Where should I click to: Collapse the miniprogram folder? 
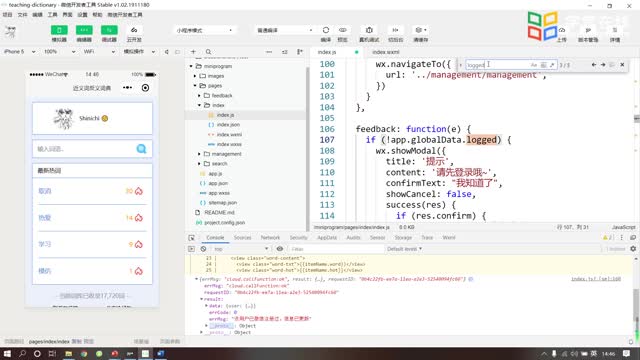click(191, 66)
